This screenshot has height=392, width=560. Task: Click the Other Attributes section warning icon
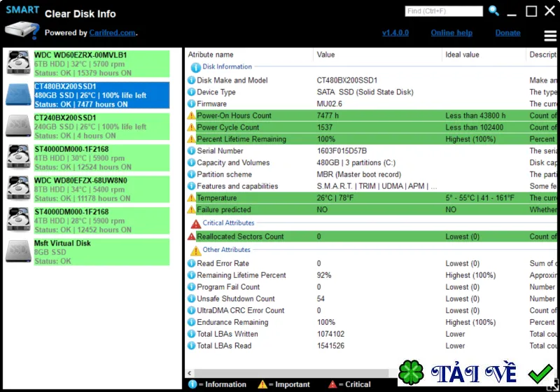click(196, 251)
